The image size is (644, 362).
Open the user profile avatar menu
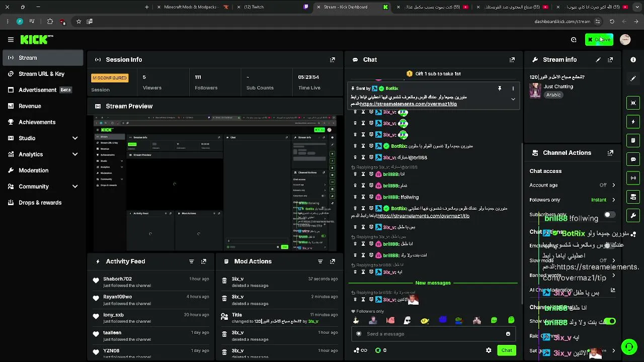625,40
